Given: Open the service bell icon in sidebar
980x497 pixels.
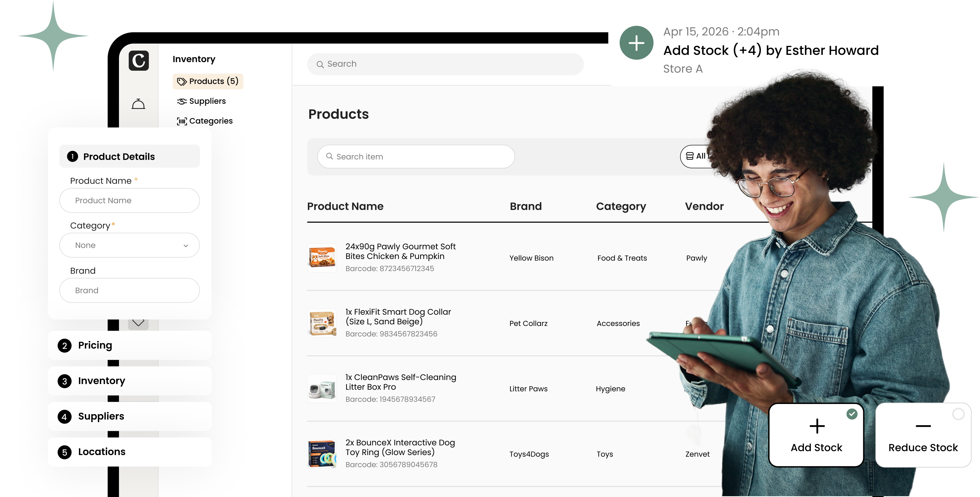Looking at the screenshot, I should click(138, 104).
